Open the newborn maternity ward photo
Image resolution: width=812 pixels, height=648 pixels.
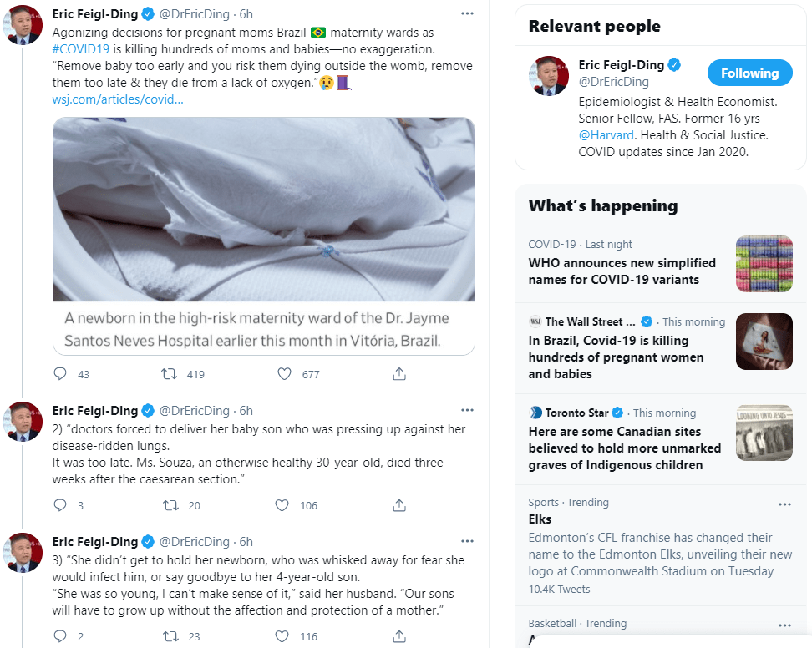264,210
